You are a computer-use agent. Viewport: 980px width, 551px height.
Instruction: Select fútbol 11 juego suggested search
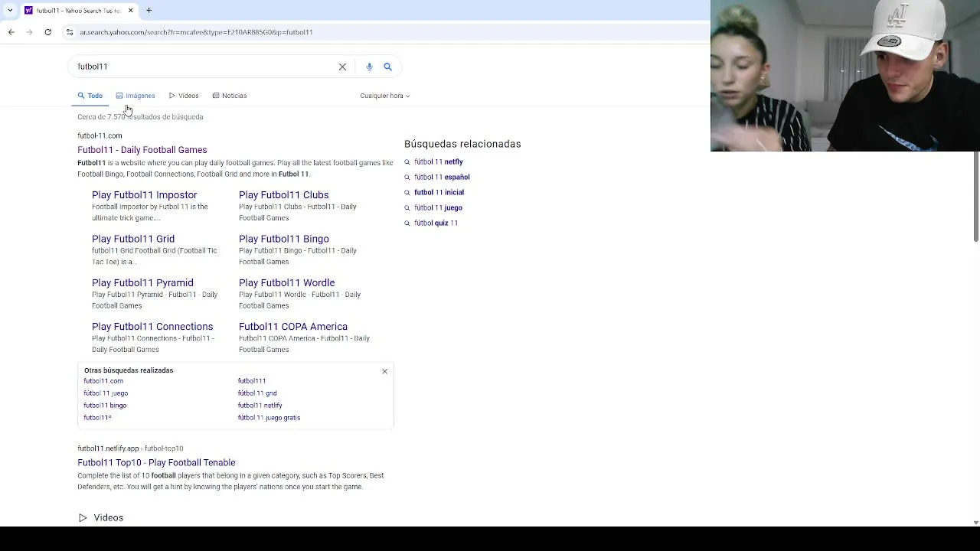pos(106,393)
